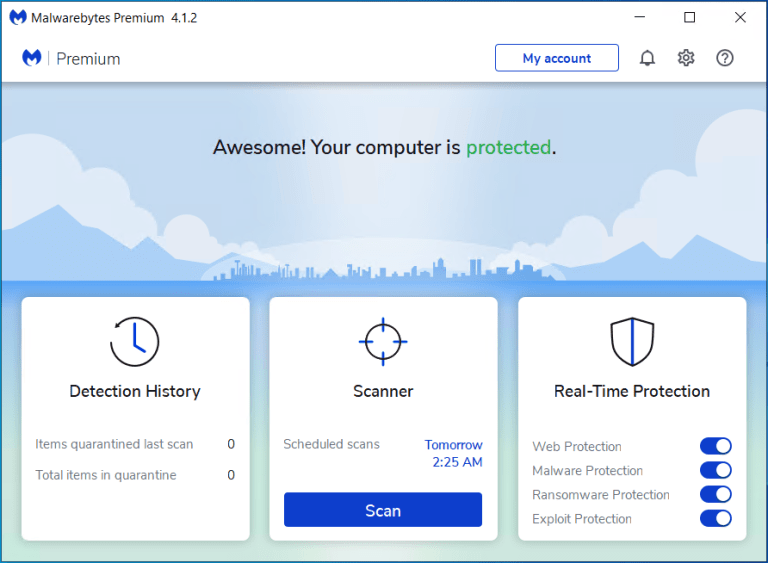This screenshot has height=563, width=768.
Task: Open My account
Action: tap(557, 58)
